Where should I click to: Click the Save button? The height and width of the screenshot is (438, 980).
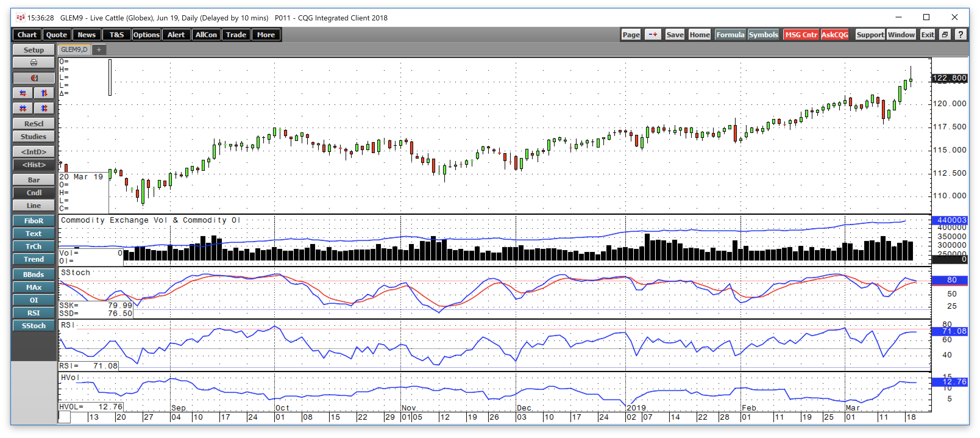(x=675, y=35)
